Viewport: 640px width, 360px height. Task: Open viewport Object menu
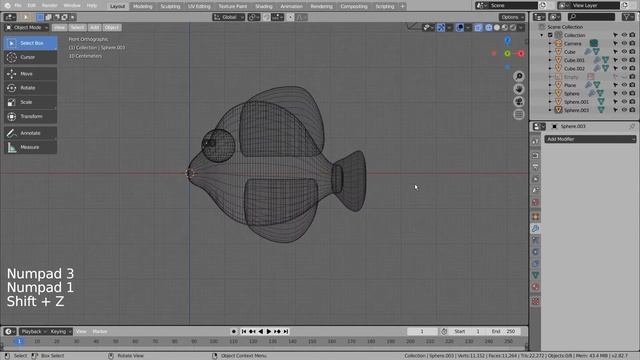112,27
